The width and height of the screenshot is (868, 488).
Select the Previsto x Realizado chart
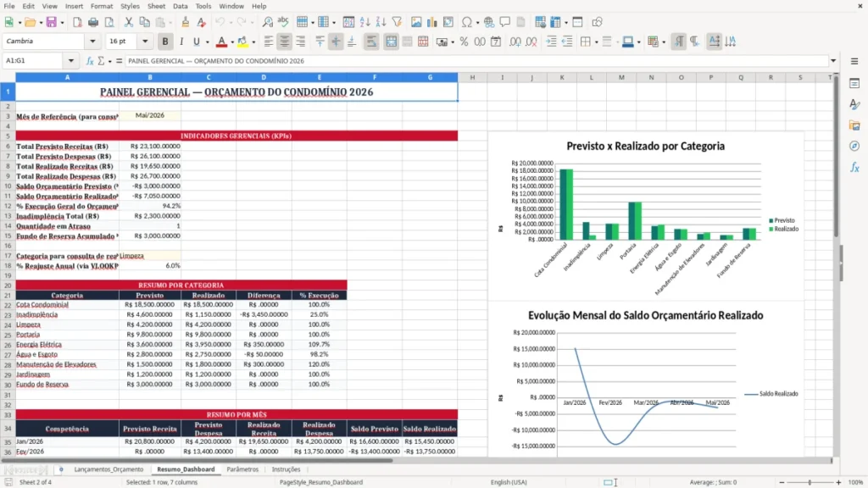coord(645,216)
